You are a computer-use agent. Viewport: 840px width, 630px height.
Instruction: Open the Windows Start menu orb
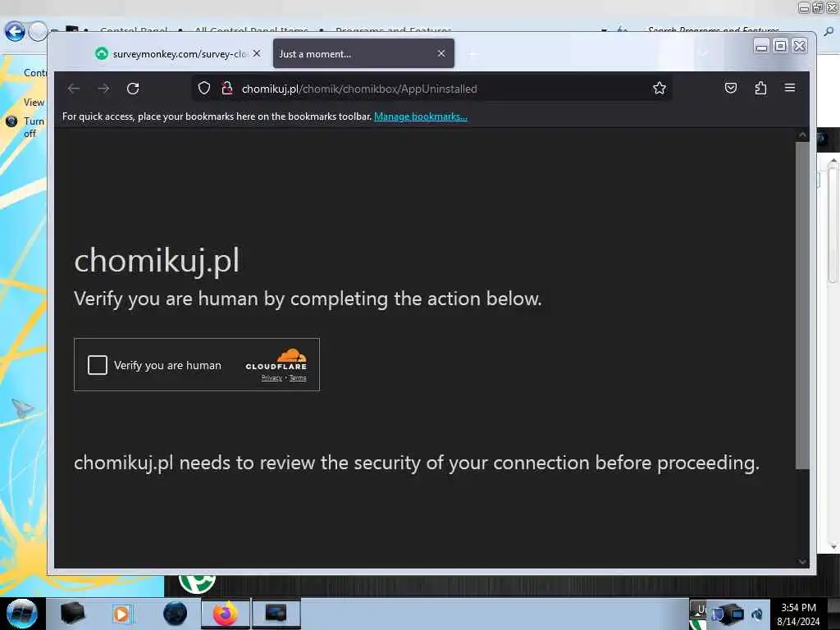point(21,614)
